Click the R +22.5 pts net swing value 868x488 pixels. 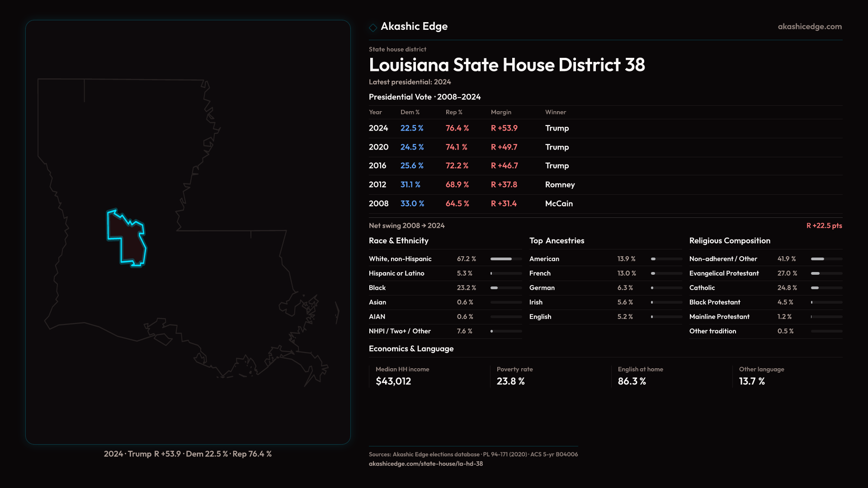coord(824,225)
